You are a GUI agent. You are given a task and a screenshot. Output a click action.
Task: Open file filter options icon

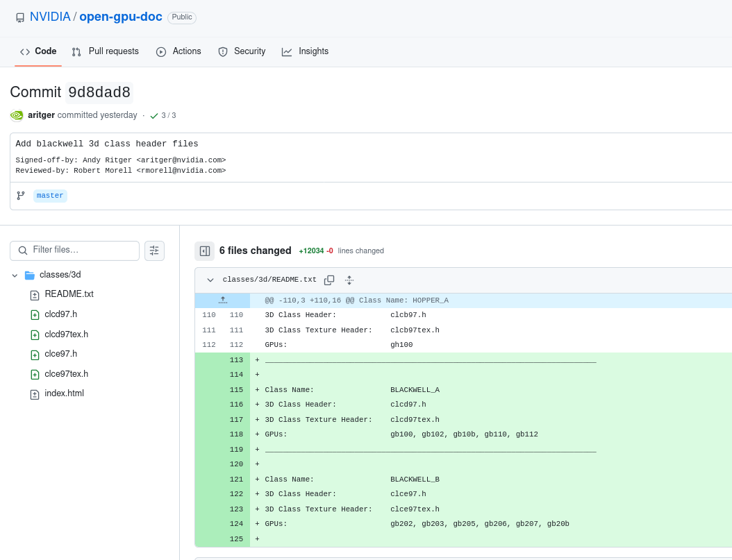click(154, 251)
